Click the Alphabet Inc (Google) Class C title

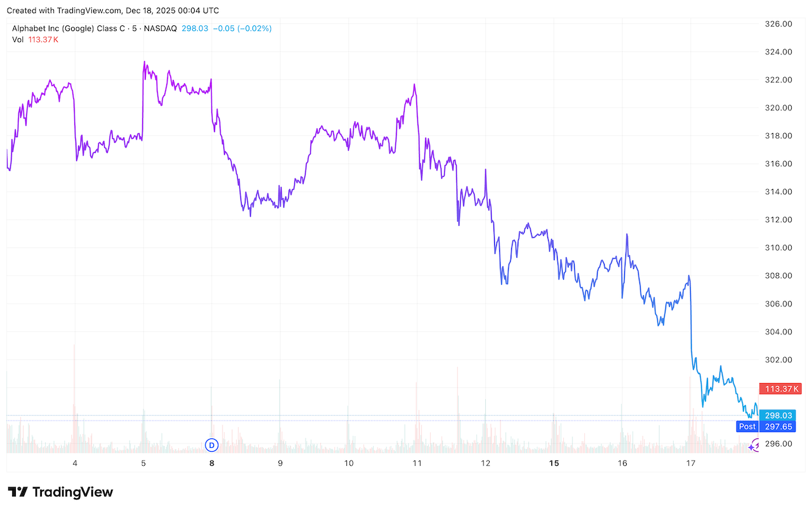[x=88, y=29]
